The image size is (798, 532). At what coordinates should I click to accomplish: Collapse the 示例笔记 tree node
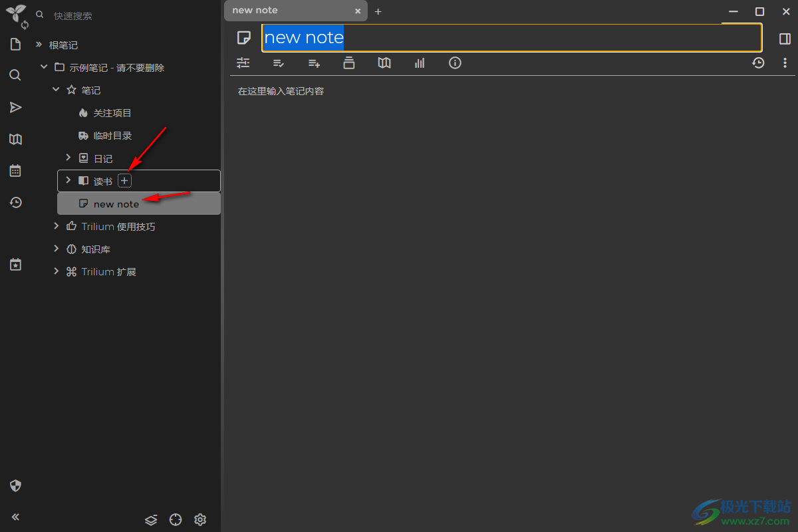coord(44,67)
